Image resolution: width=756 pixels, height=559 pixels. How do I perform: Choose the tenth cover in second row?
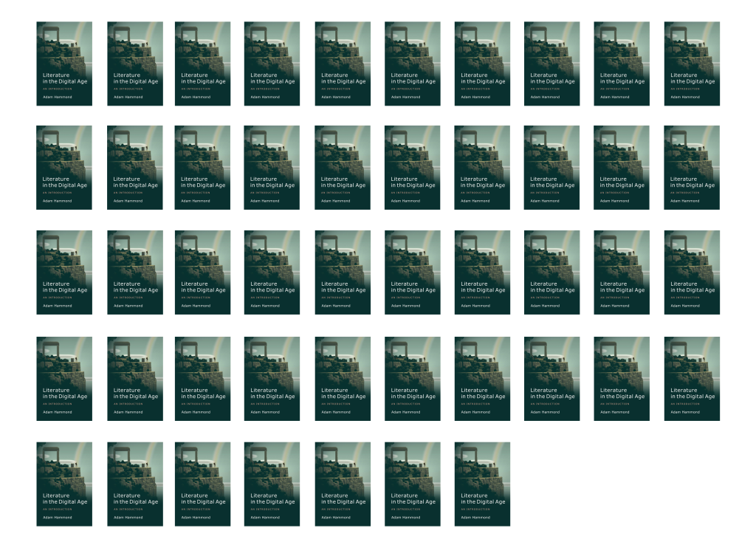click(x=692, y=168)
